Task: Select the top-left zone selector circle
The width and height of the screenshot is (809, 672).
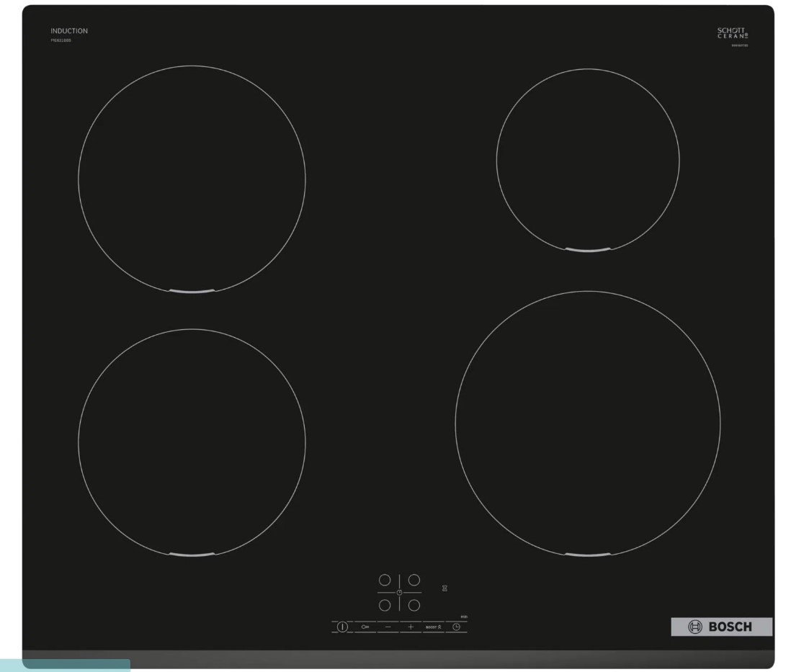Action: click(x=385, y=580)
